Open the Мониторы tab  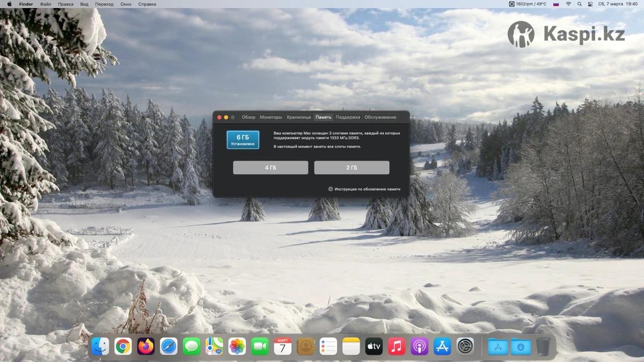click(x=270, y=117)
